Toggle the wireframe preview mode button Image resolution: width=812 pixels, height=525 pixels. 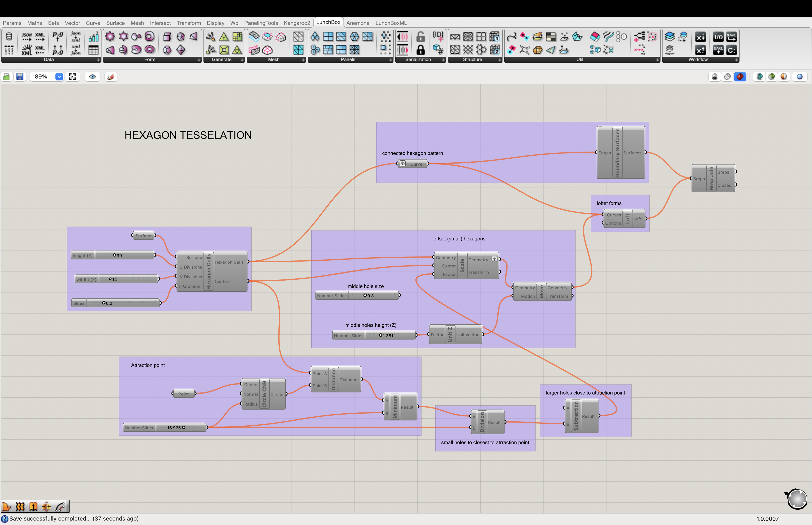coord(727,77)
